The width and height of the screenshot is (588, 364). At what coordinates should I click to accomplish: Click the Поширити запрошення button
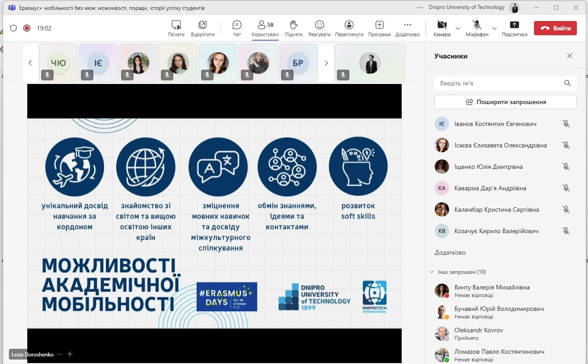click(505, 102)
